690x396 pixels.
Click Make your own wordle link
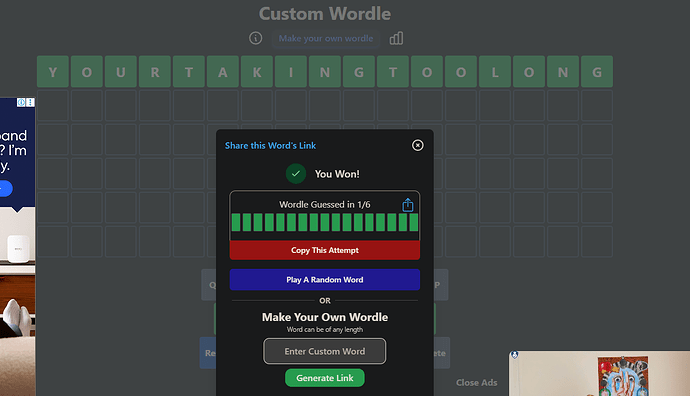pos(326,39)
